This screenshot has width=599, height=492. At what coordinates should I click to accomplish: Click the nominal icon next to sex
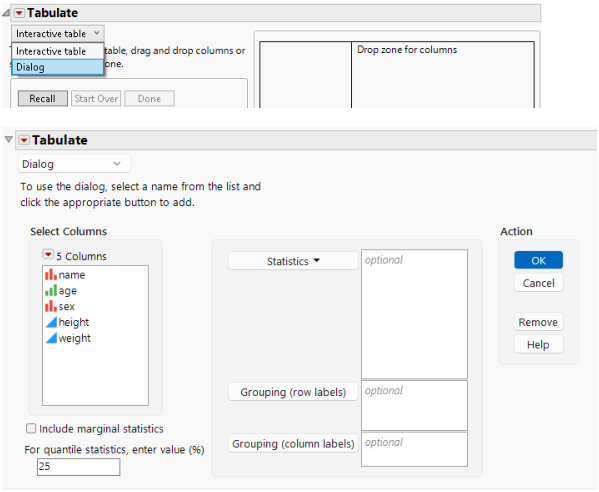click(x=51, y=306)
